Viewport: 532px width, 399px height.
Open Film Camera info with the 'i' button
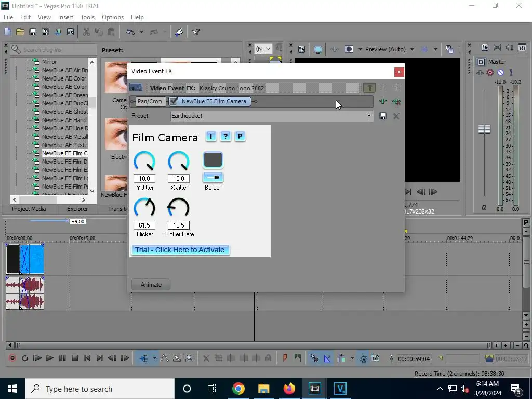click(211, 137)
